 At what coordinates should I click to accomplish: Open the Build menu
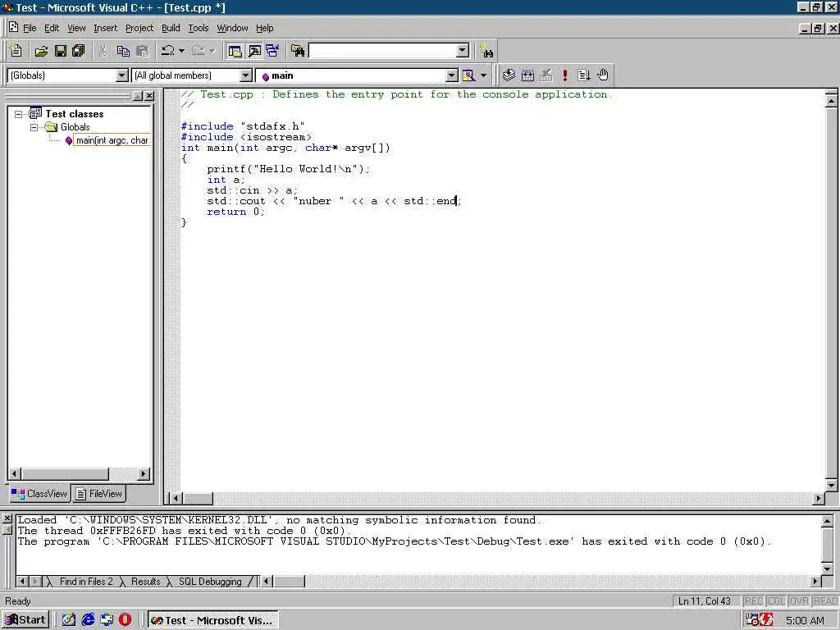click(171, 28)
